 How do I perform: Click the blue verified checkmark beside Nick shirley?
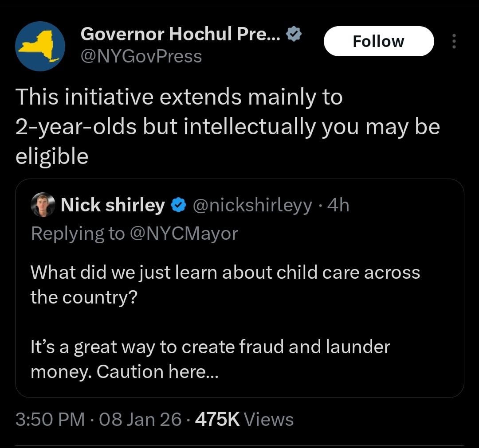click(x=178, y=205)
